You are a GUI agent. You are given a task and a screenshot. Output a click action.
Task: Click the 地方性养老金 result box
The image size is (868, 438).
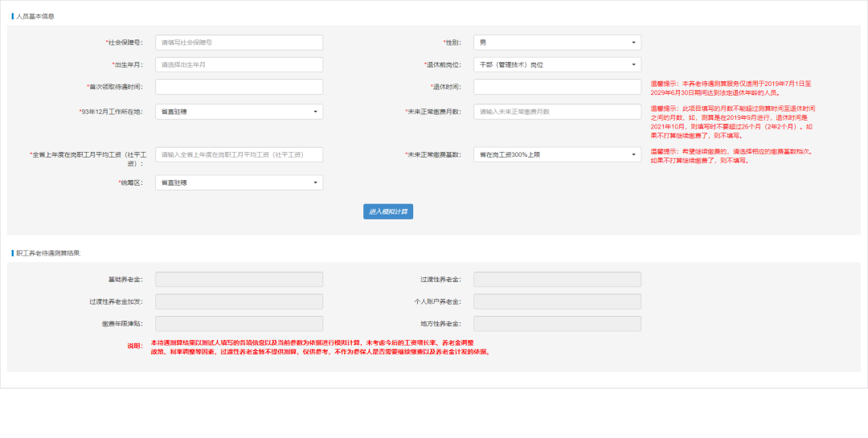[x=557, y=323]
